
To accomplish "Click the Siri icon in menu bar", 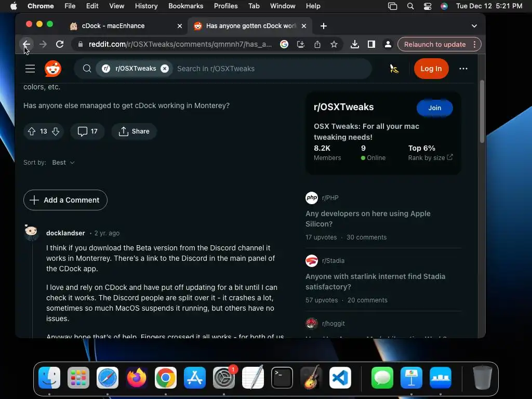I will (444, 6).
